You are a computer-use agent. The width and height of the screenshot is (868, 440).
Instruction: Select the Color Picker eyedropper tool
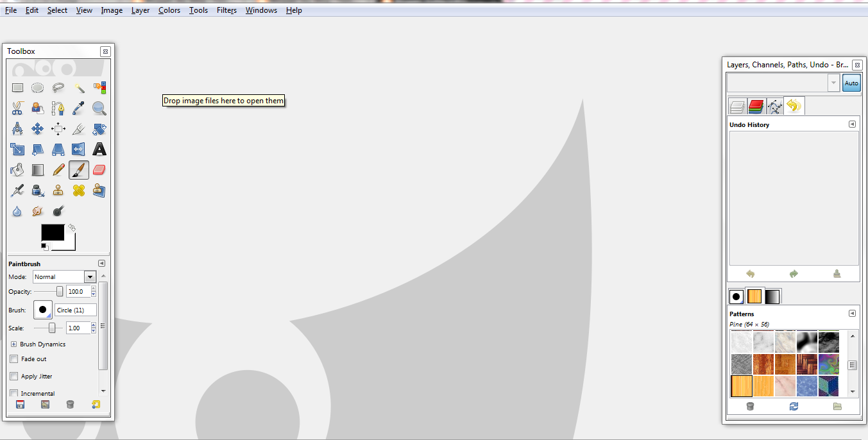tap(79, 108)
